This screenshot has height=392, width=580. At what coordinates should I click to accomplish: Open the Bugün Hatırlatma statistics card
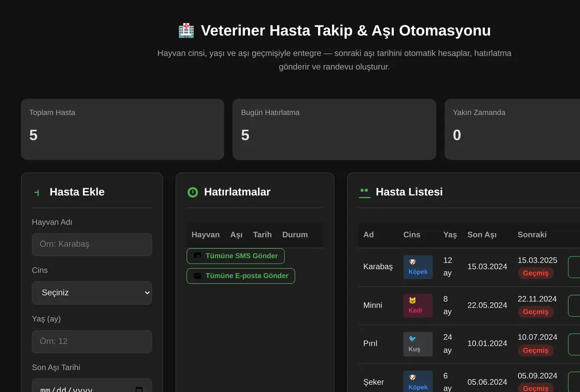pyautogui.click(x=334, y=130)
